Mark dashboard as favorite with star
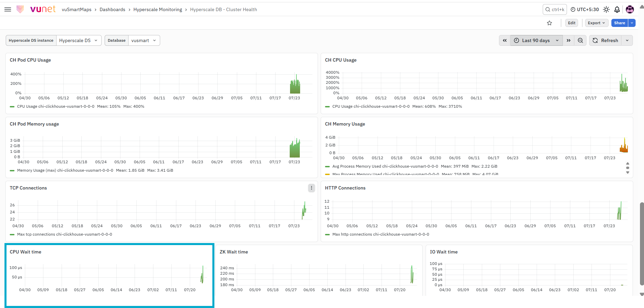The width and height of the screenshot is (644, 308). click(549, 23)
